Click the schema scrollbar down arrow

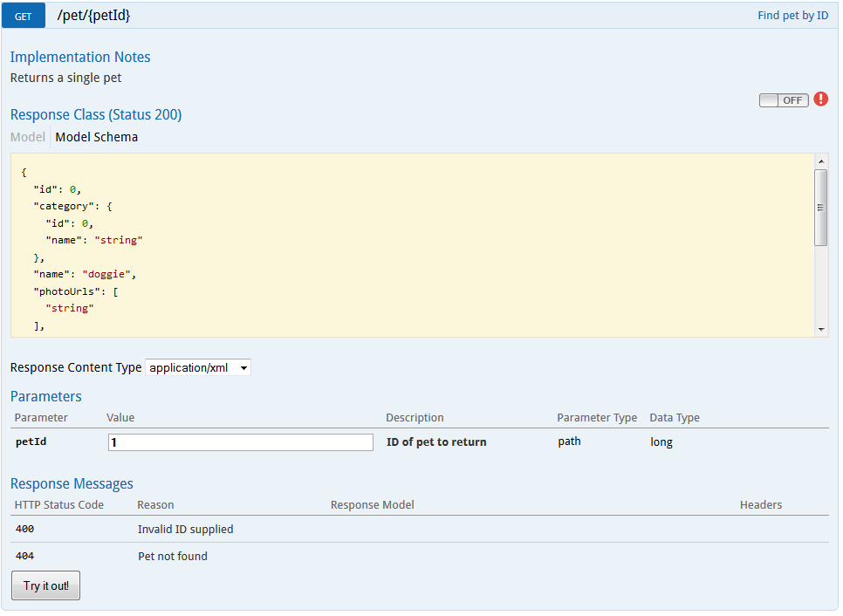[820, 329]
